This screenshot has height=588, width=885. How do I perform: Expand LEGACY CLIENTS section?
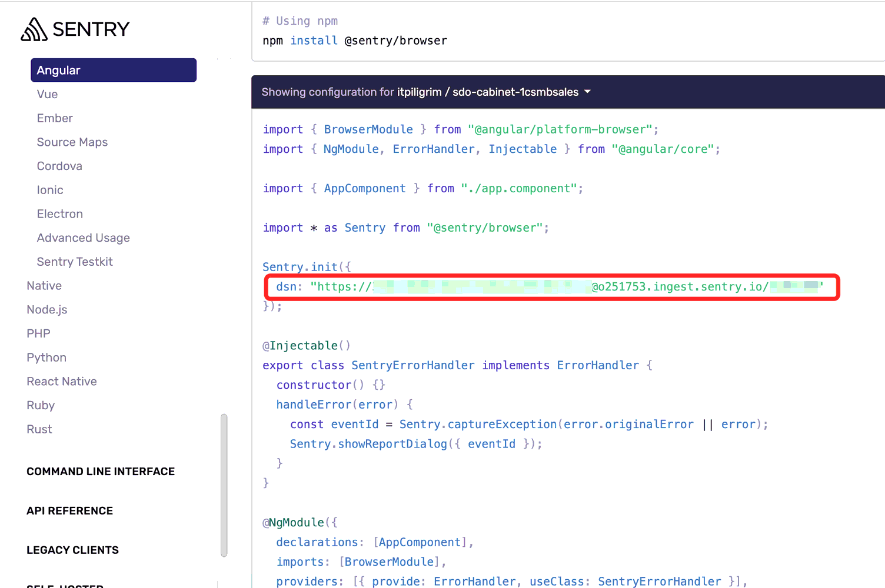[73, 550]
